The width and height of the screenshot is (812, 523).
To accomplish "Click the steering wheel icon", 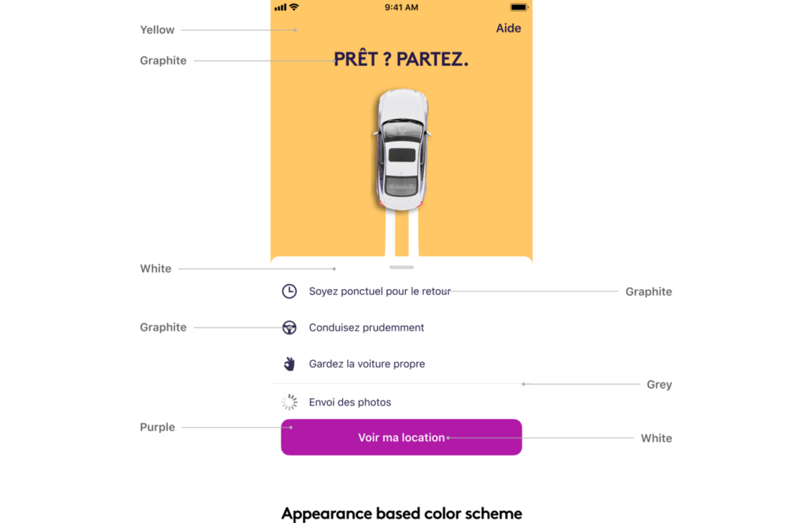I will point(289,328).
